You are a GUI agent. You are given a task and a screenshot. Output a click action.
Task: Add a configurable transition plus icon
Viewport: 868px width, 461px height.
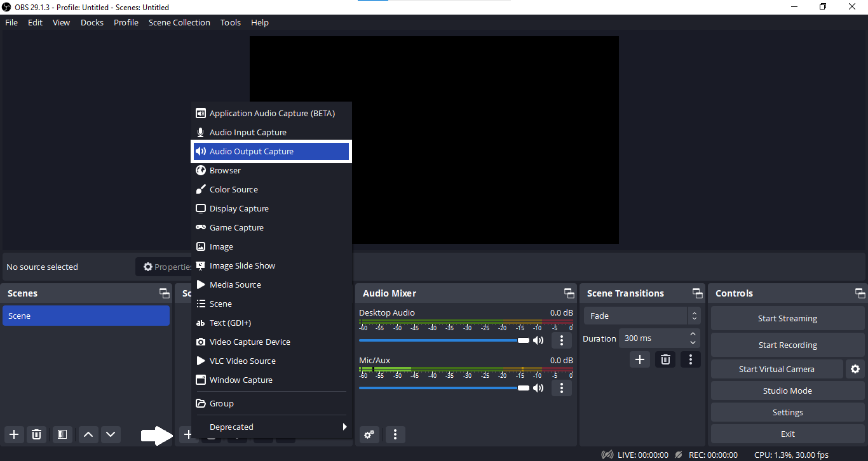(x=640, y=359)
